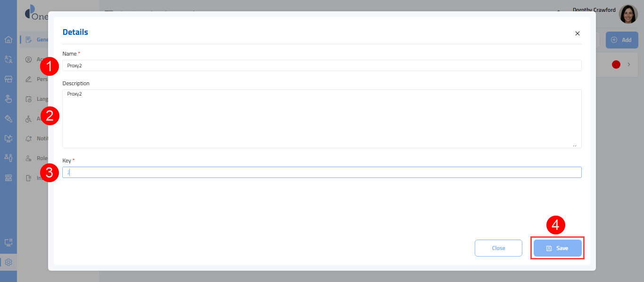This screenshot has width=644, height=282.
Task: Click the user sync sidebar icon
Action: [x=8, y=59]
